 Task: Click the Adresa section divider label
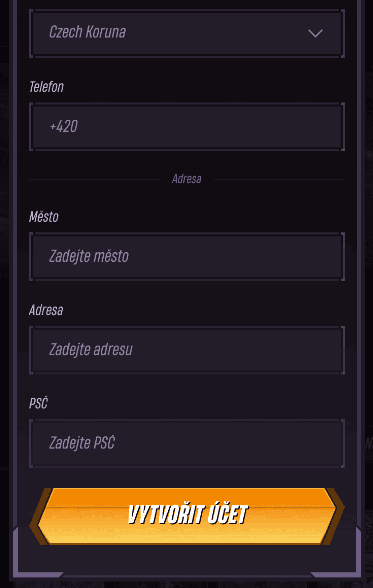[x=186, y=179]
